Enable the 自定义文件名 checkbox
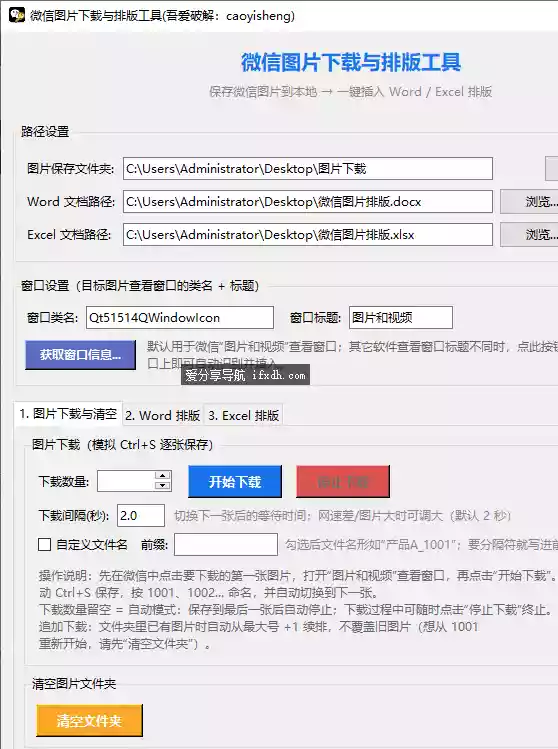Image resolution: width=558 pixels, height=749 pixels. click(x=44, y=545)
